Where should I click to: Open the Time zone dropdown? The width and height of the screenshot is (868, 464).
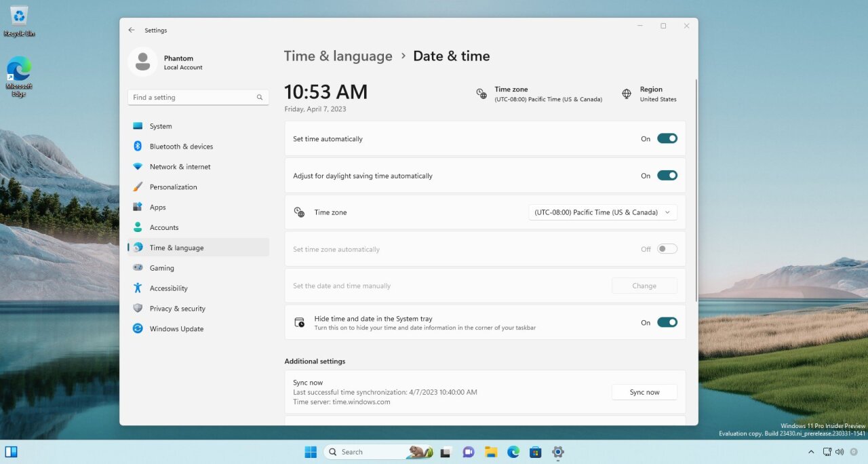pyautogui.click(x=601, y=212)
